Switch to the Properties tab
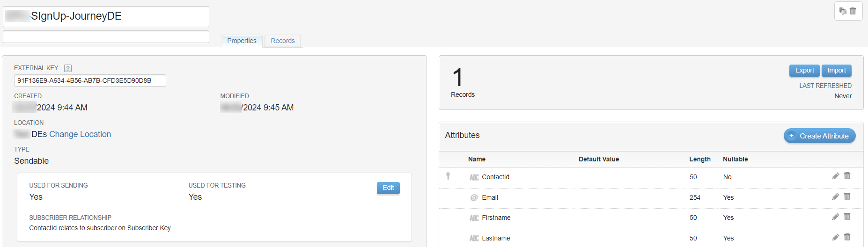Screen dimensions: 868x247 click(242, 41)
